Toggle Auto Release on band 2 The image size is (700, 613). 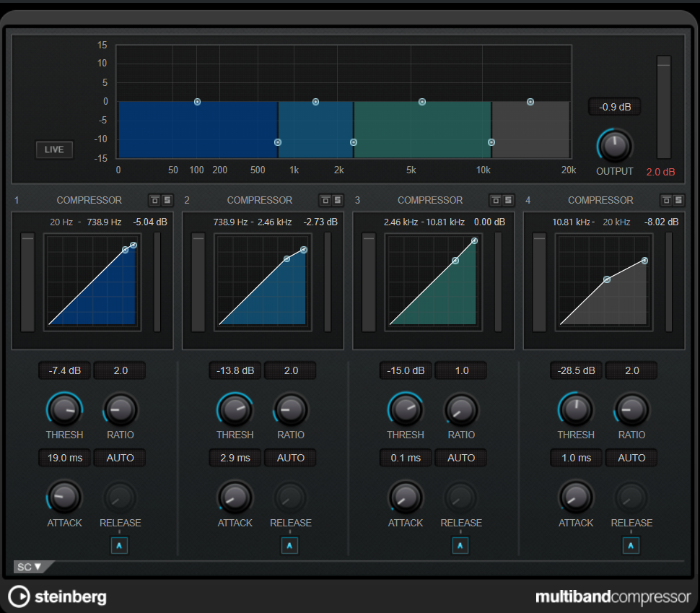click(290, 546)
